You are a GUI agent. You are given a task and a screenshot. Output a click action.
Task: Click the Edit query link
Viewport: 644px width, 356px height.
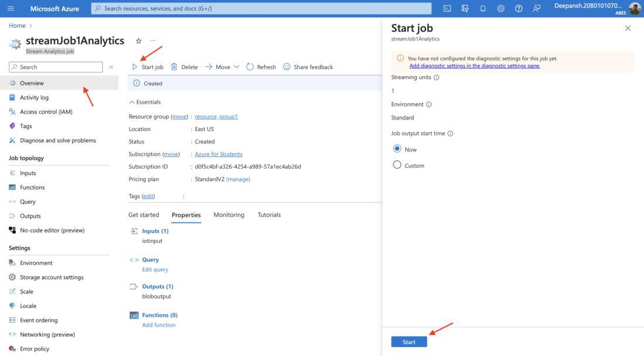click(155, 269)
